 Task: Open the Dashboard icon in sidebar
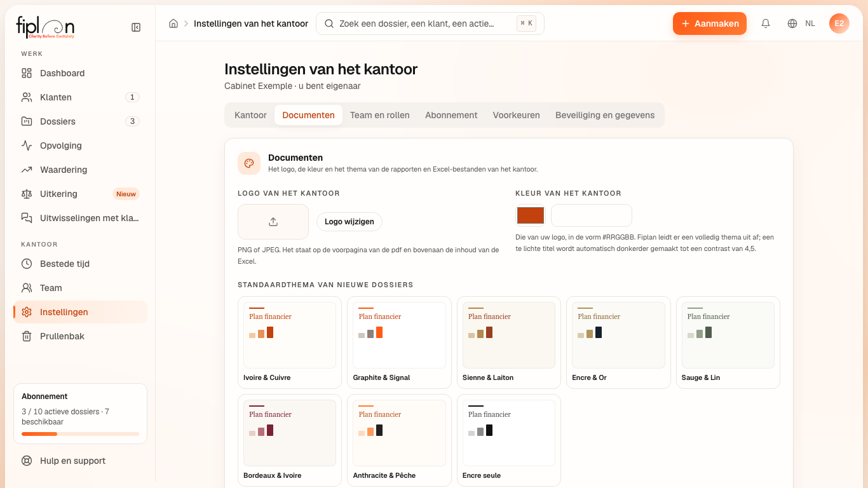click(27, 73)
